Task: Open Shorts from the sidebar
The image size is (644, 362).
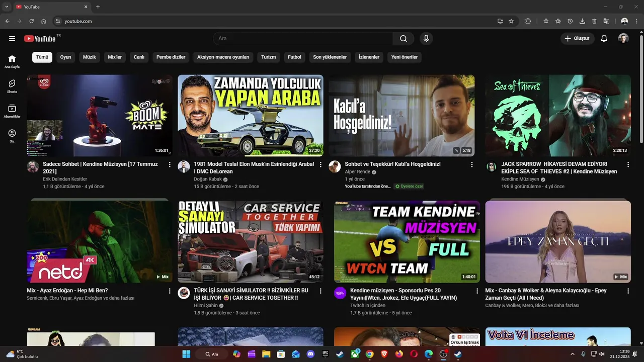Action: [12, 86]
